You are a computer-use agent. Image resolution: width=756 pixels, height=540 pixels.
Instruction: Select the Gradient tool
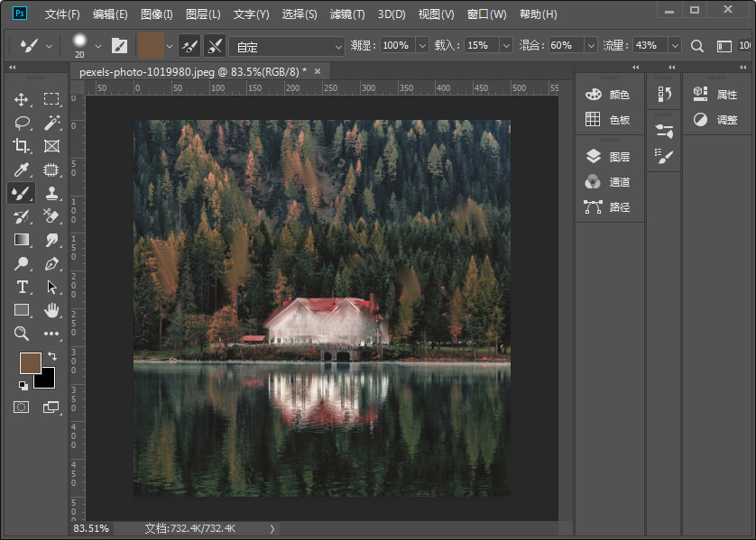(x=22, y=240)
